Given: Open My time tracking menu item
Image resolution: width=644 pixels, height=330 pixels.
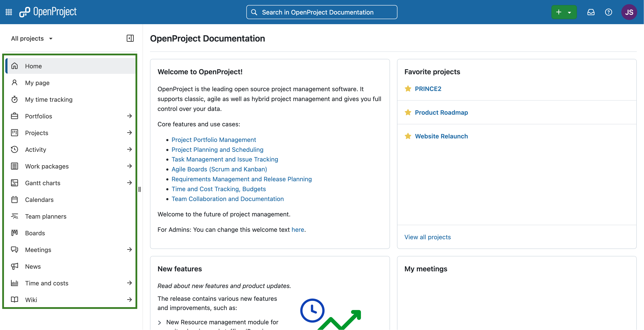Looking at the screenshot, I should pos(71,100).
